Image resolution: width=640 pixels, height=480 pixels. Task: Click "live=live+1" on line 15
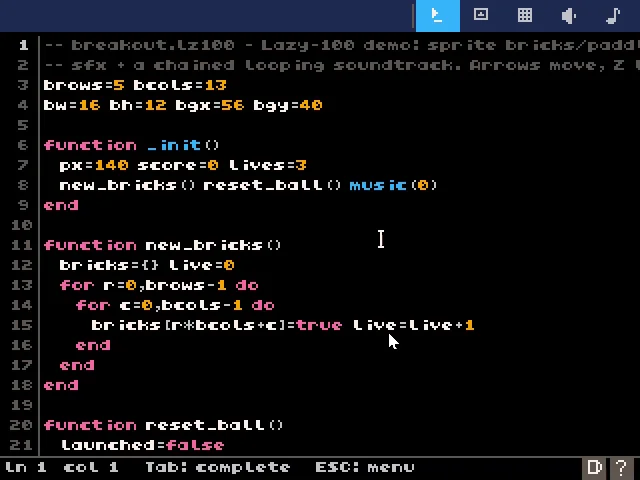click(413, 325)
